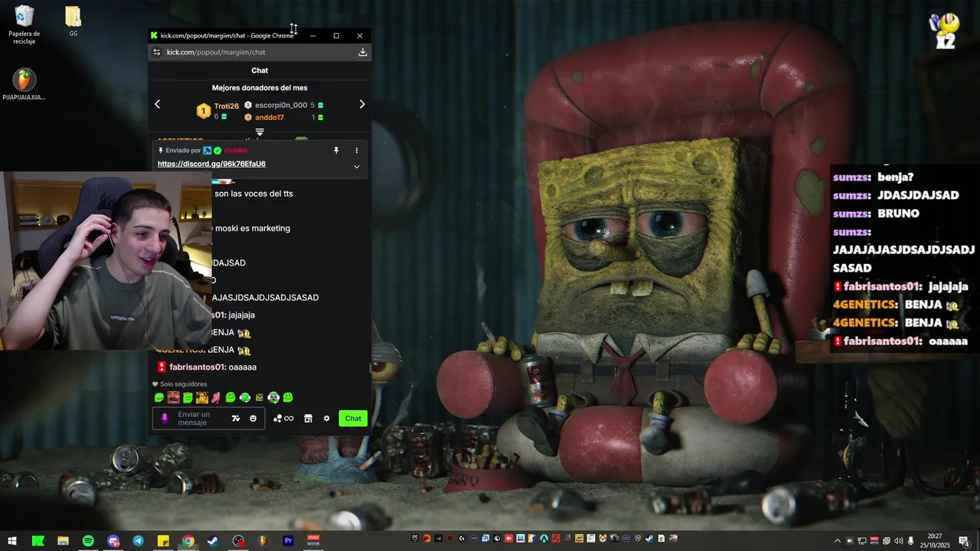Open Telegram from the taskbar
Screen dimensions: 980x551
pyautogui.click(x=138, y=541)
